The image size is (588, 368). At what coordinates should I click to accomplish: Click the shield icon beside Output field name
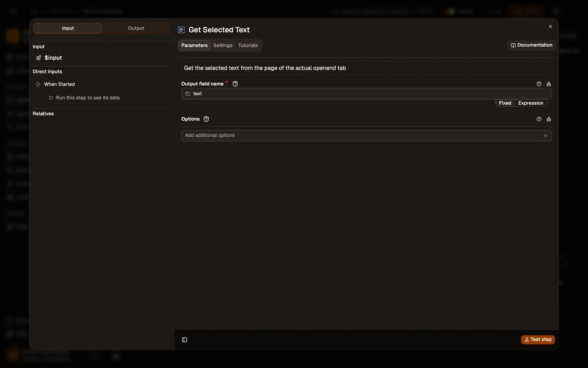click(x=235, y=84)
